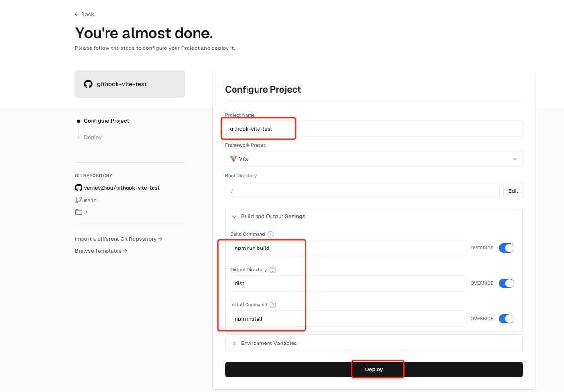
Task: Click the Project Name input field
Action: (374, 129)
